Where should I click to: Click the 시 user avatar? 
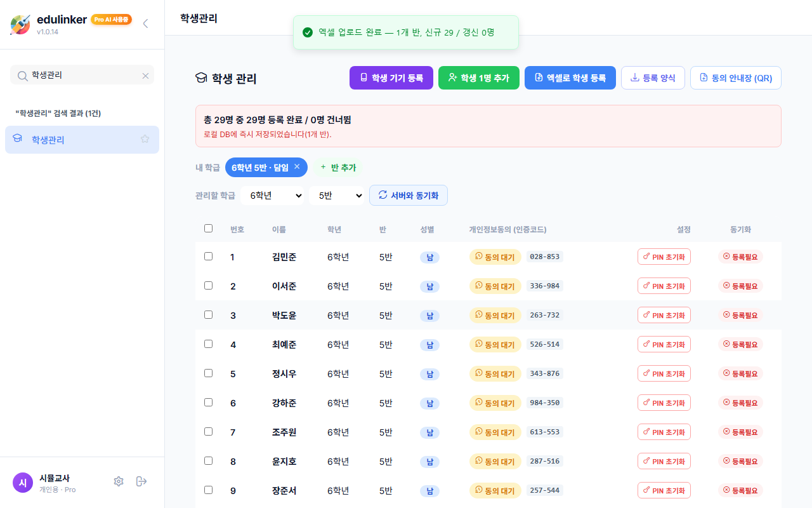click(x=23, y=483)
